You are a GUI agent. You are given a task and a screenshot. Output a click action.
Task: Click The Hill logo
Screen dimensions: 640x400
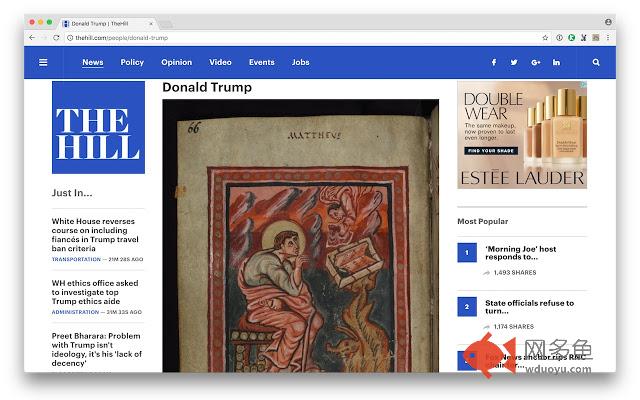pos(98,127)
